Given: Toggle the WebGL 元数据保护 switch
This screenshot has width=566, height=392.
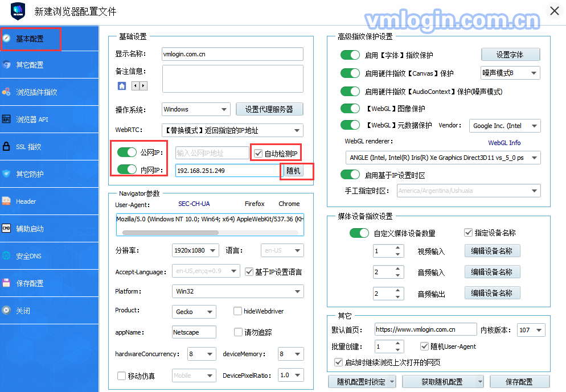Looking at the screenshot, I should [350, 125].
